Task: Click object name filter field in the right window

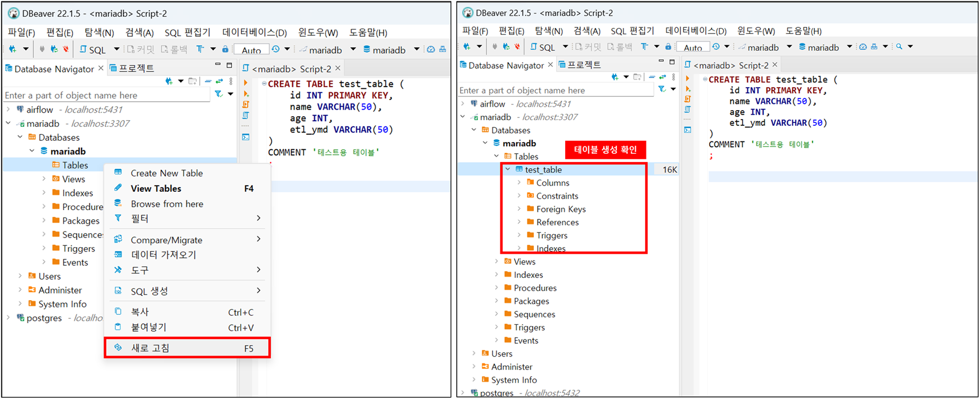Action: (x=556, y=90)
